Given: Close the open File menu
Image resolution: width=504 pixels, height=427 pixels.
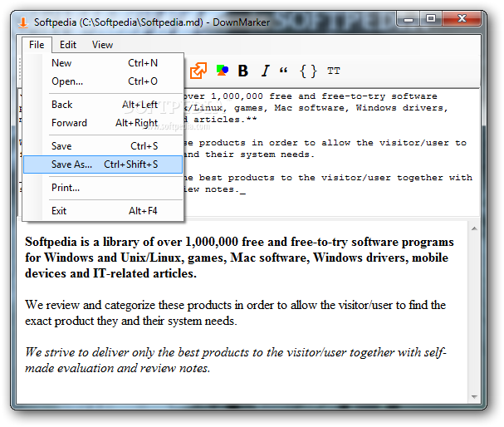Looking at the screenshot, I should pos(37,45).
